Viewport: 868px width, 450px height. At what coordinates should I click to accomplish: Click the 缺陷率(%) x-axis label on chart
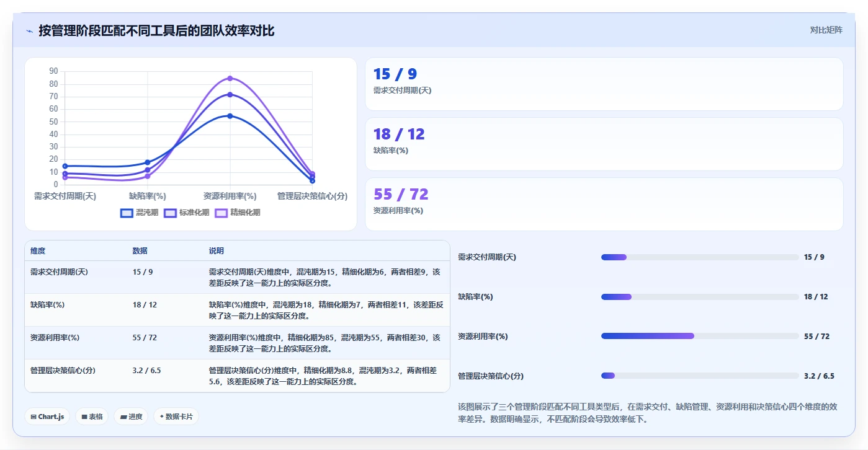click(148, 196)
